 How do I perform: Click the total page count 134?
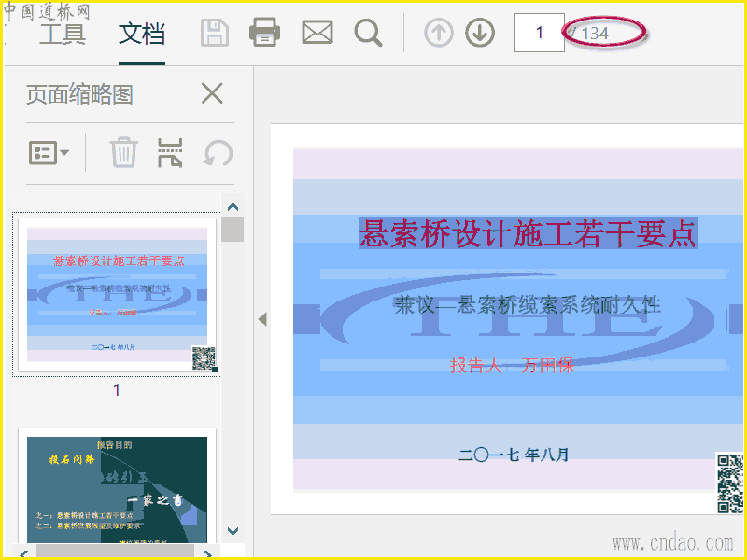[x=595, y=34]
